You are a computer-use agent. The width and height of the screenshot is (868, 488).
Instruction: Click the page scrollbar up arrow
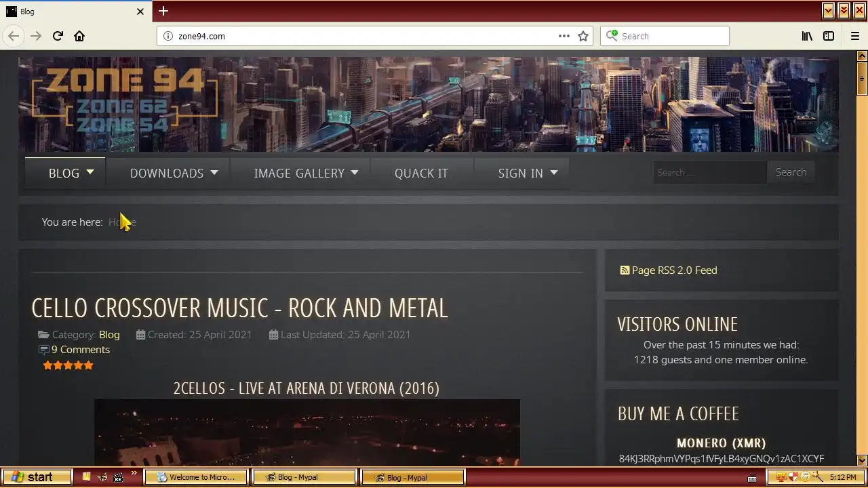(x=862, y=56)
